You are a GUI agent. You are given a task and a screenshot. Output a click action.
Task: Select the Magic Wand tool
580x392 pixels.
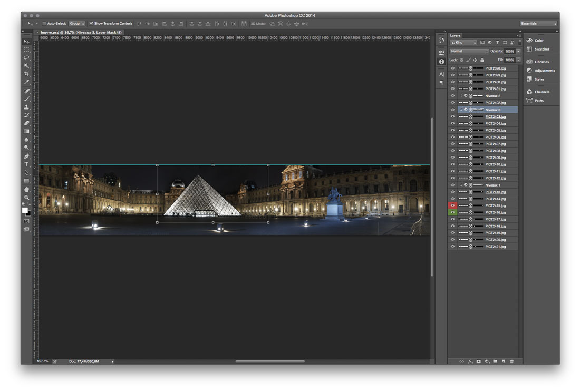click(x=26, y=66)
